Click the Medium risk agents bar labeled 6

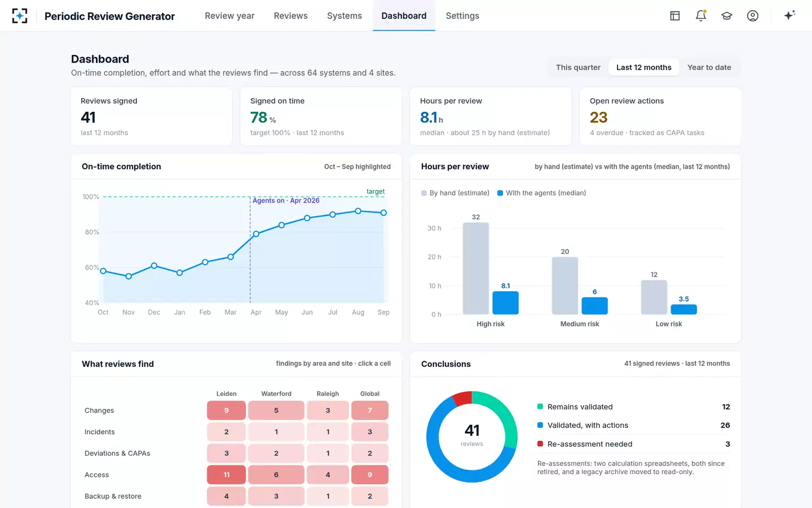(x=594, y=306)
